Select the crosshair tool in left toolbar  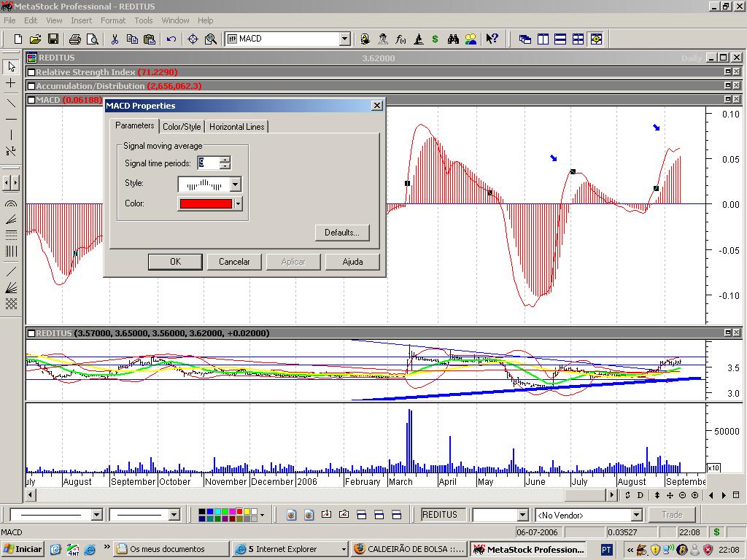(x=11, y=84)
